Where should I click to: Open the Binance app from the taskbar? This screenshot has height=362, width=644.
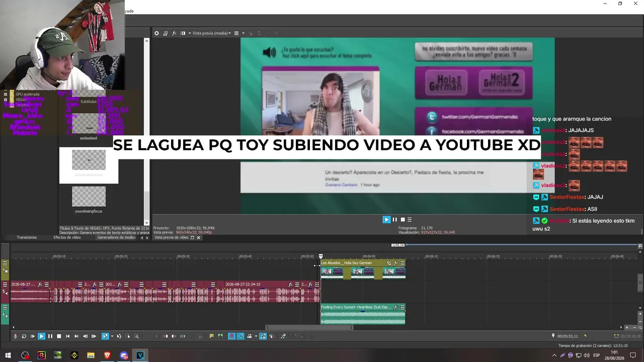pos(74,355)
